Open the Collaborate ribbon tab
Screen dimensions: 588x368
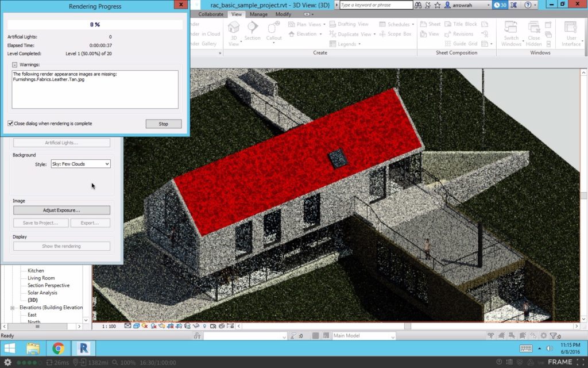tap(211, 14)
